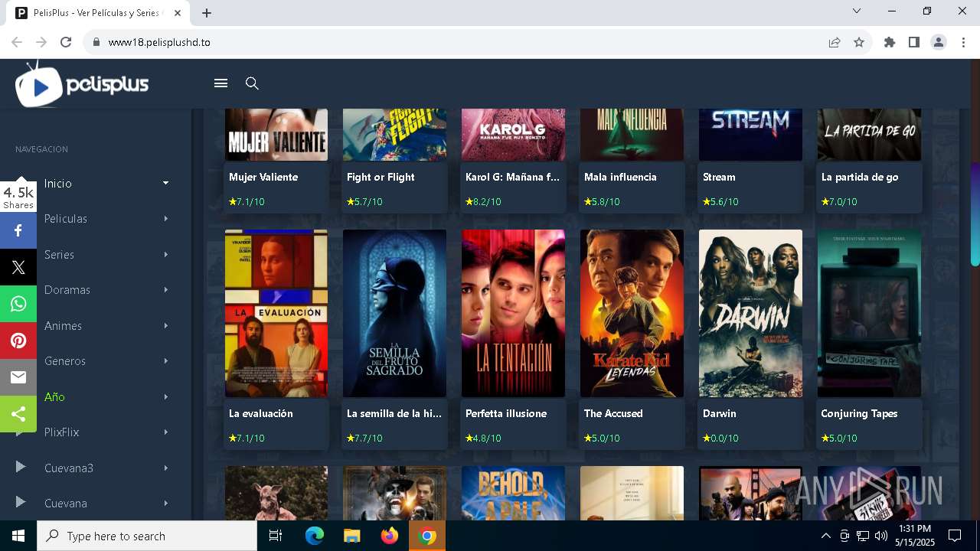Select the PelisPlus browser tab

(x=97, y=13)
